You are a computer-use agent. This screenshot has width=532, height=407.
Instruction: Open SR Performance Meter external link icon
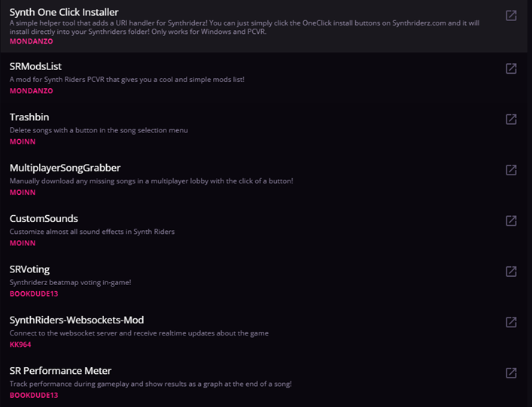511,373
